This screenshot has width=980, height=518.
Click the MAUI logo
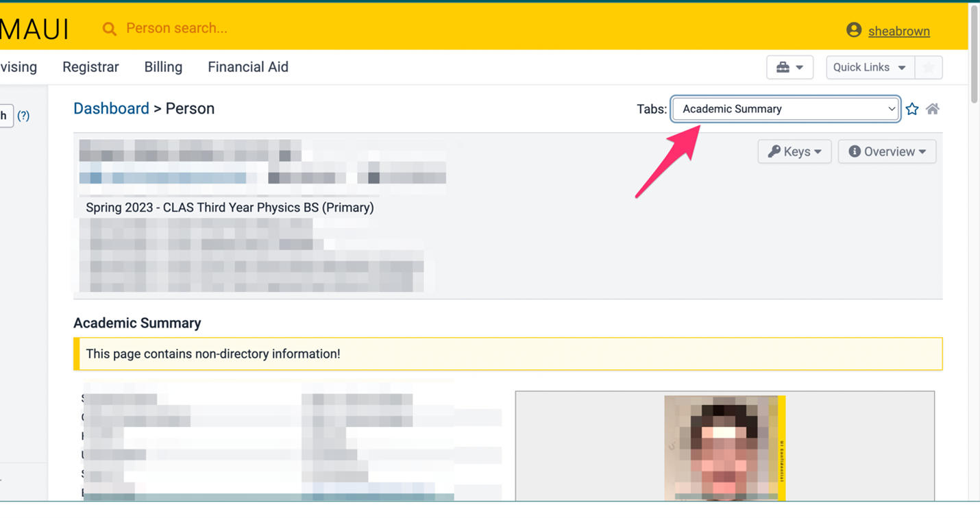tap(34, 29)
